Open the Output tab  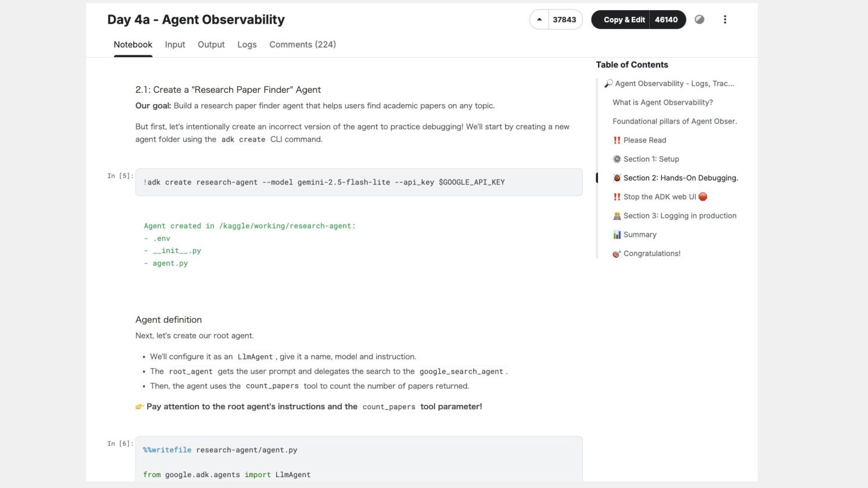[211, 45]
